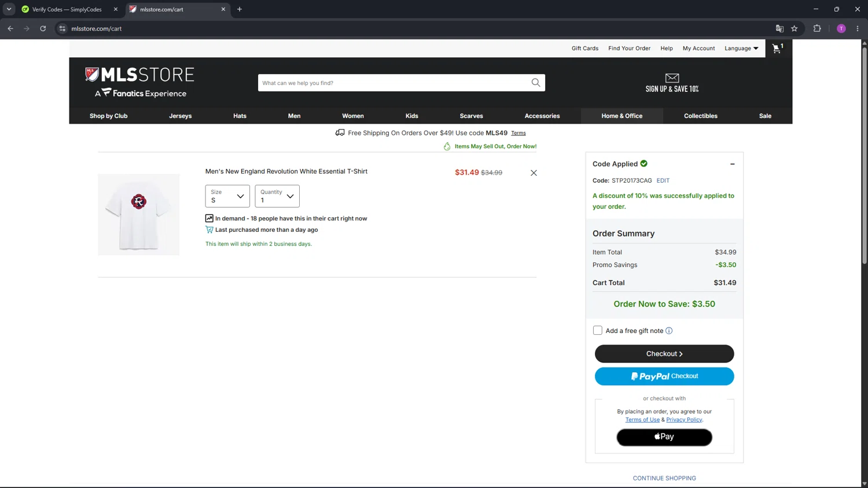
Task: Click the browser forward arrow
Action: 27,28
